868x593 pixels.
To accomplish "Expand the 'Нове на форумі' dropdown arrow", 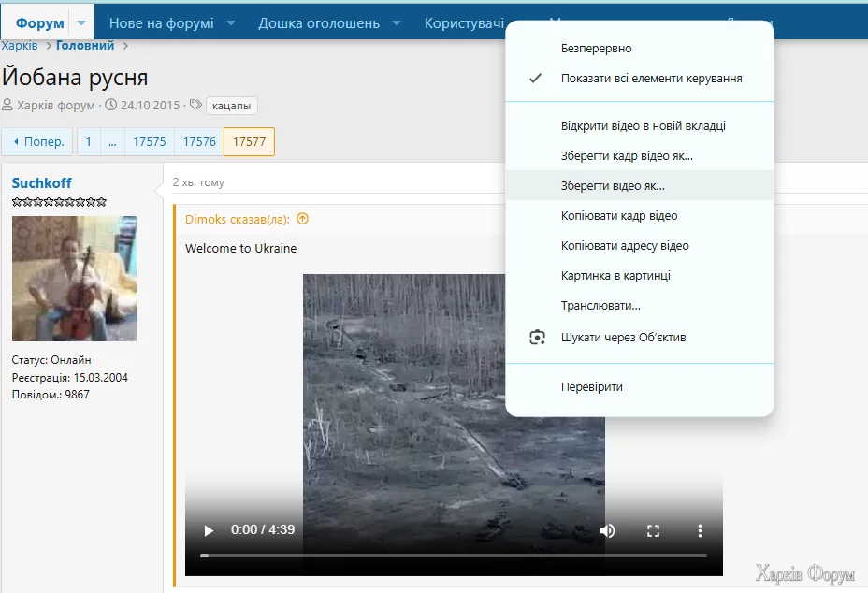I will (x=230, y=22).
